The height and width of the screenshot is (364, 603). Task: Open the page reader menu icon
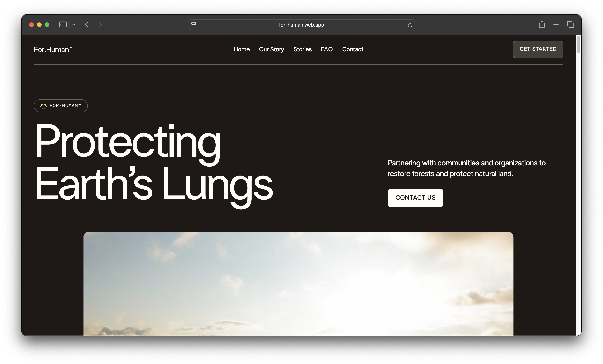pos(193,25)
